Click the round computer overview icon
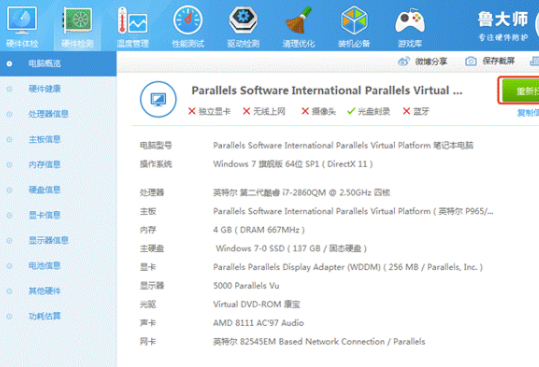 [x=158, y=99]
